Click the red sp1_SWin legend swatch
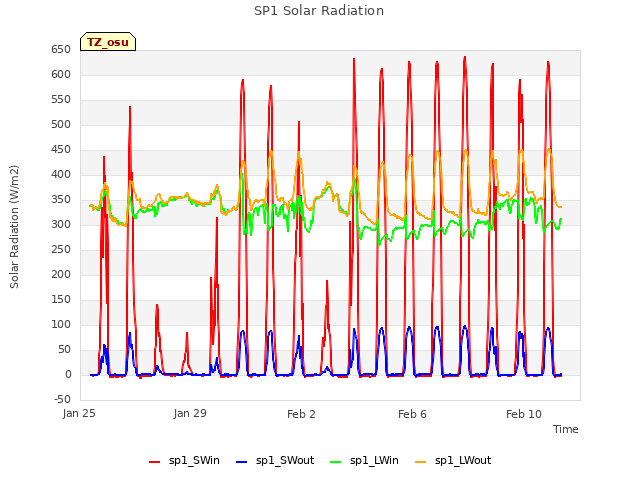Viewport: 640px width, 480px height. tap(155, 461)
